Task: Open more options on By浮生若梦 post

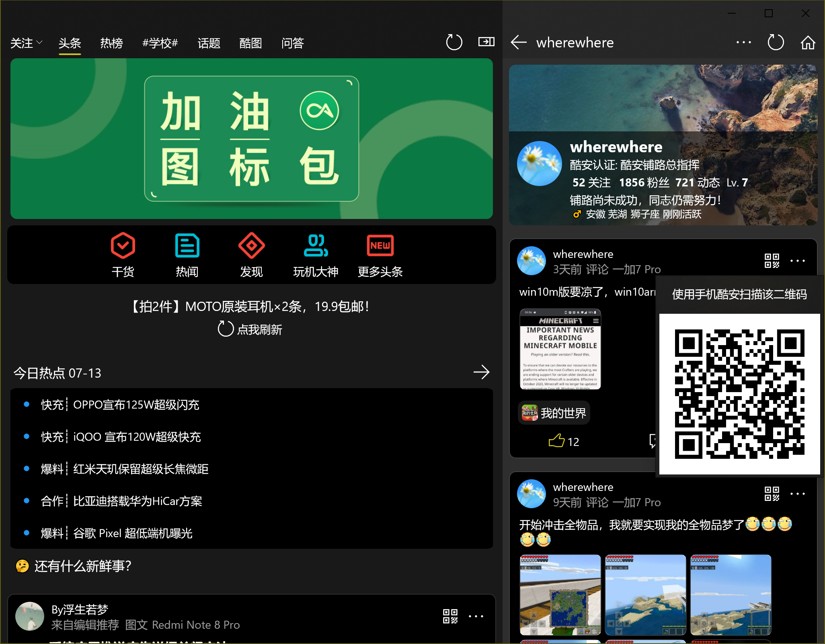Action: 476,616
